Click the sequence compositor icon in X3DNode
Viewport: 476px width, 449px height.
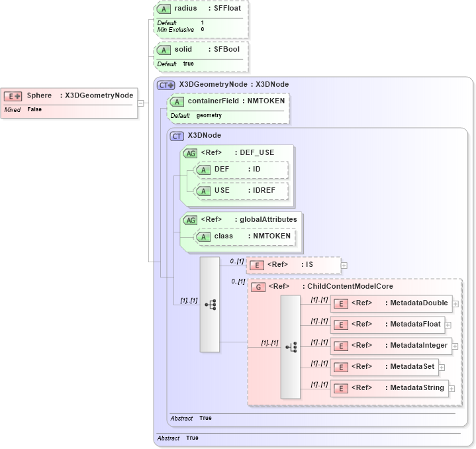210,305
